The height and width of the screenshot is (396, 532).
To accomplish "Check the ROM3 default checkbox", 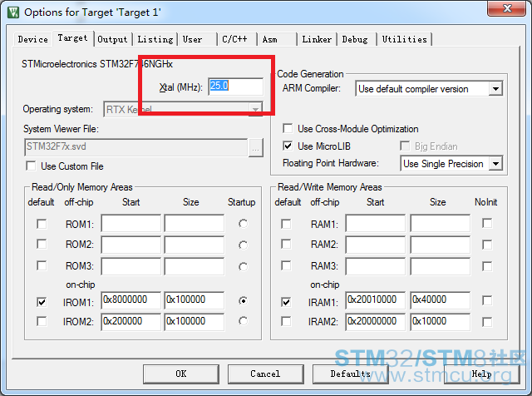I will [x=42, y=265].
